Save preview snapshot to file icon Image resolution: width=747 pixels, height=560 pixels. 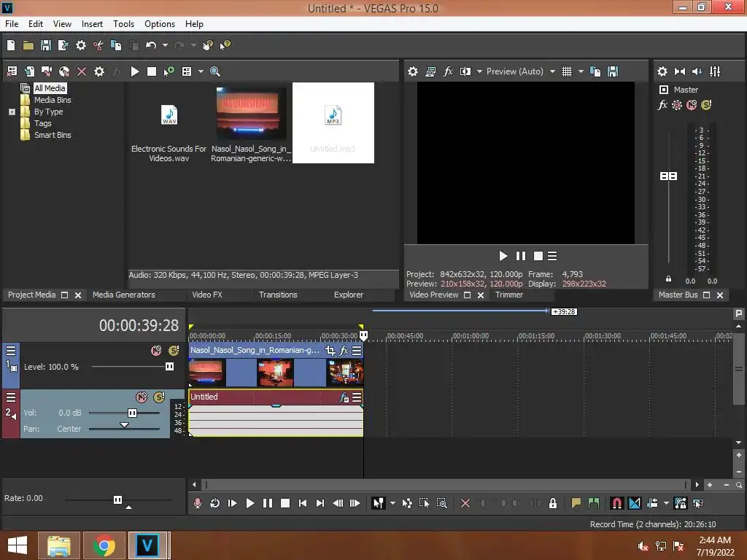point(613,71)
